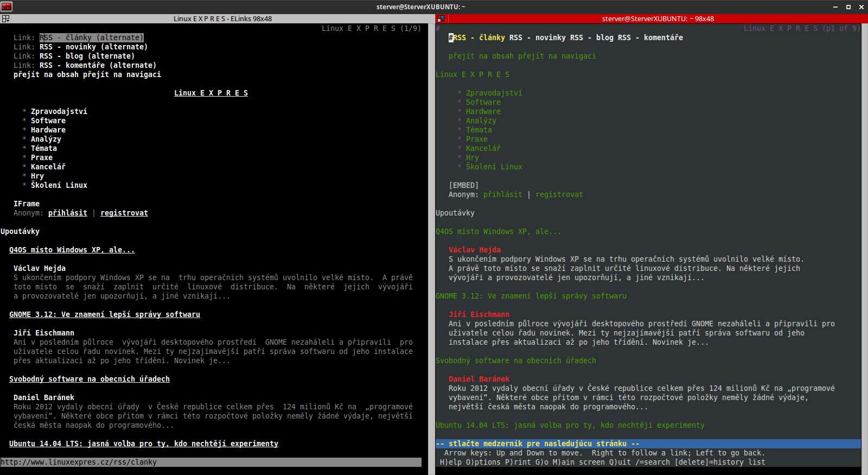Select Hardware in ELinks left pane

[48, 130]
